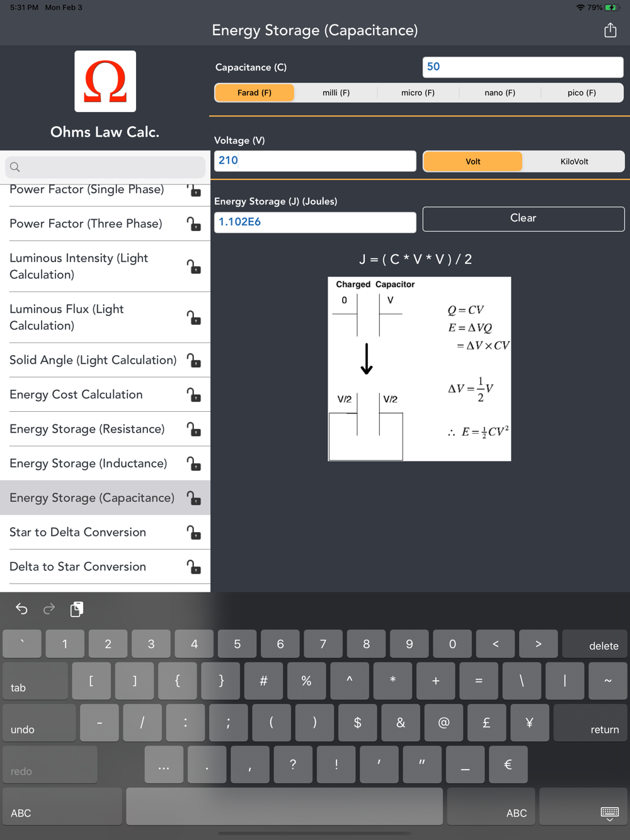Open Delta to Star Conversion
This screenshot has width=630, height=840.
[105, 567]
